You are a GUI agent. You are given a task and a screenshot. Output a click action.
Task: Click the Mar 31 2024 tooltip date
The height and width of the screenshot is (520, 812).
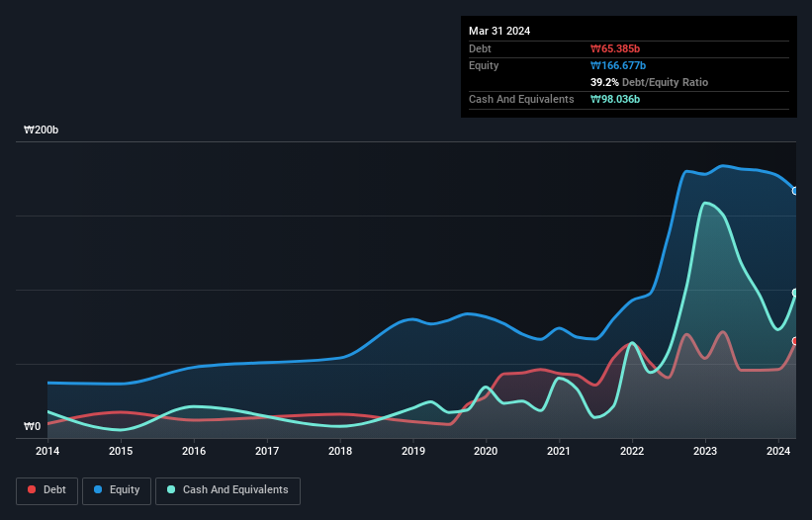point(499,31)
